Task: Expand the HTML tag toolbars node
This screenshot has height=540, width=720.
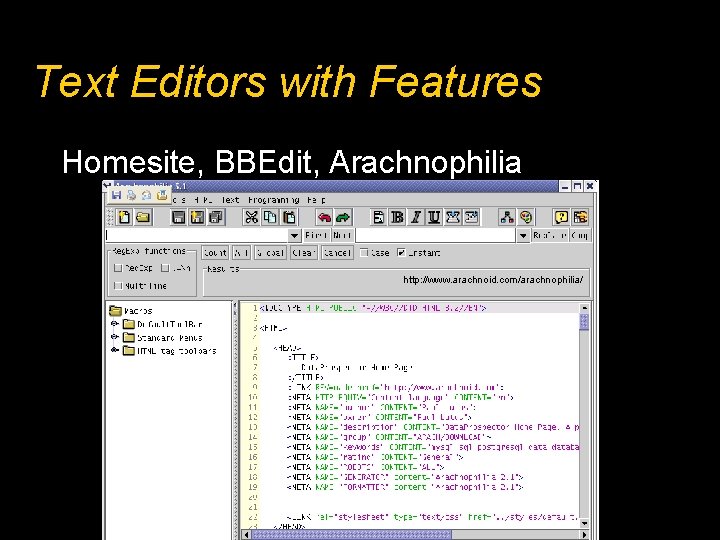Action: (x=115, y=350)
